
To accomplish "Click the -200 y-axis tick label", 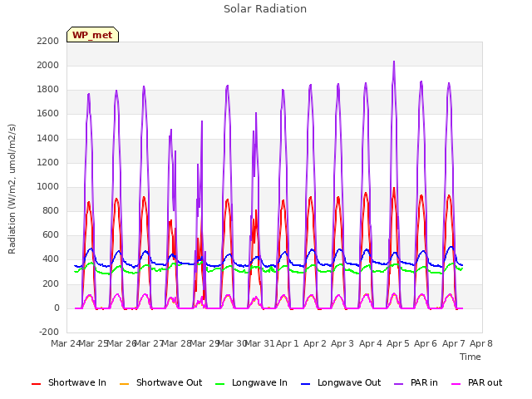I will (x=49, y=332).
